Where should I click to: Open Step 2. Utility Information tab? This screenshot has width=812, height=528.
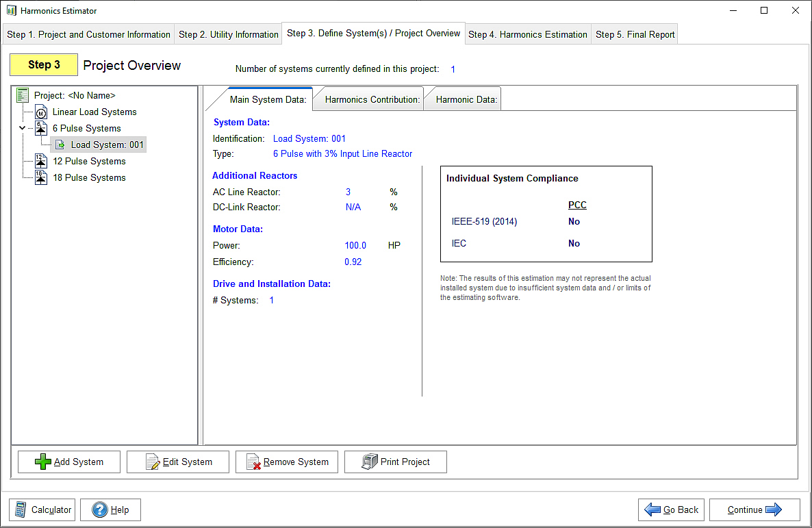(229, 34)
